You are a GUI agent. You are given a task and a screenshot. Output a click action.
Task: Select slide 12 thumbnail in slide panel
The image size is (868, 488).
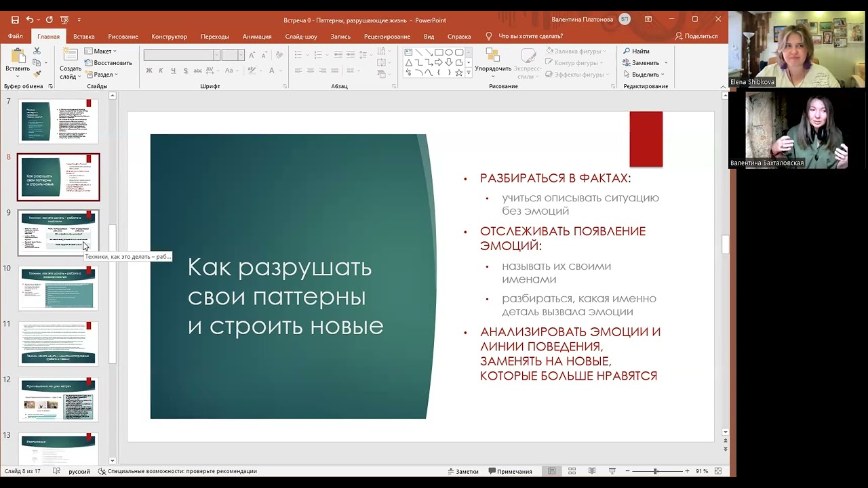pyautogui.click(x=58, y=399)
